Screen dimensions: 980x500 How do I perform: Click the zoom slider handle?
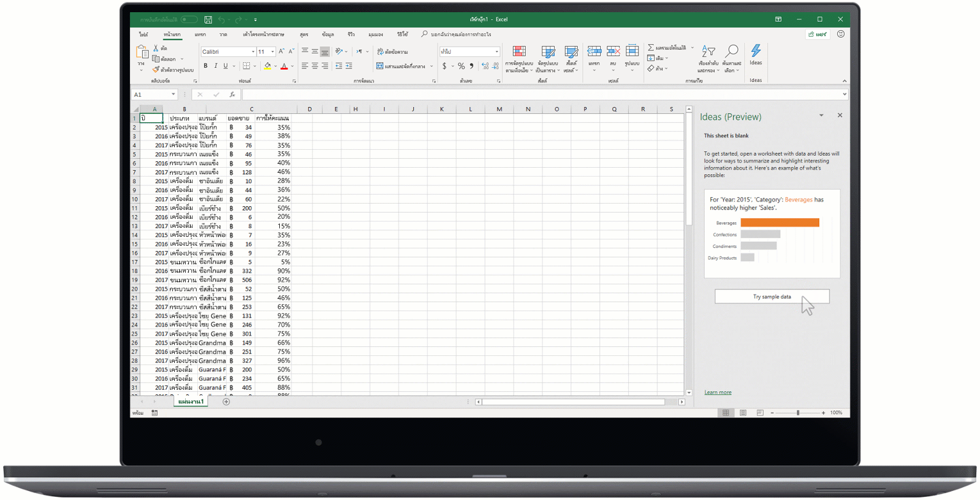tap(797, 413)
